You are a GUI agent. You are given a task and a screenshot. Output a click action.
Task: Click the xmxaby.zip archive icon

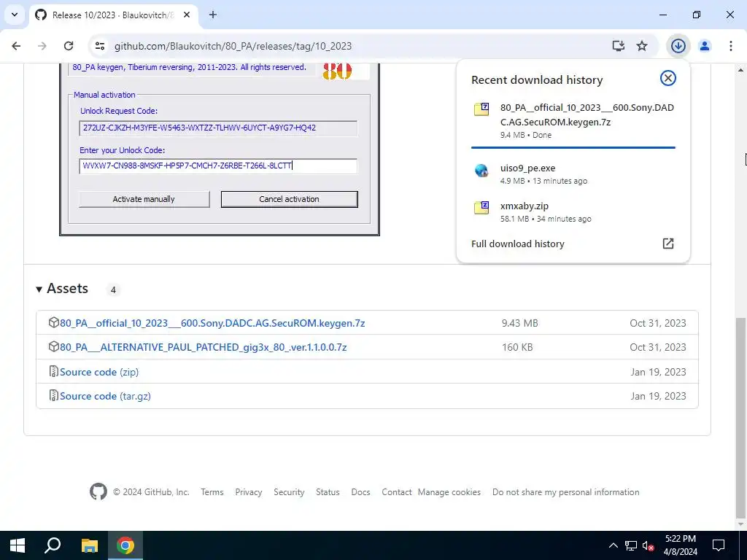(x=481, y=208)
